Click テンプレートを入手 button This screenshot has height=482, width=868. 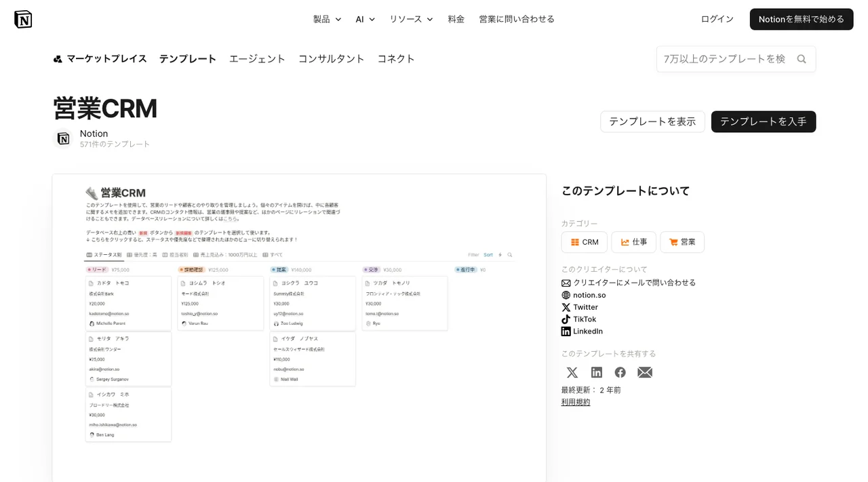pos(764,121)
